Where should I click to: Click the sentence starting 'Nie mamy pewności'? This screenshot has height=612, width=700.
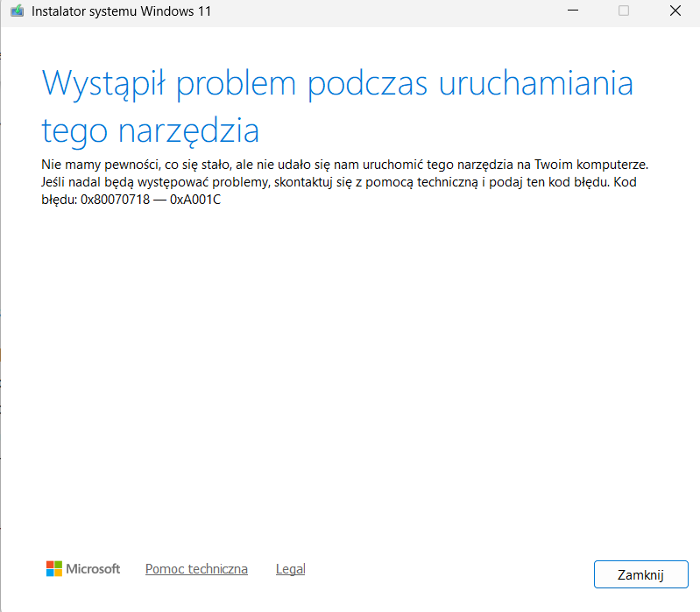pos(344,165)
